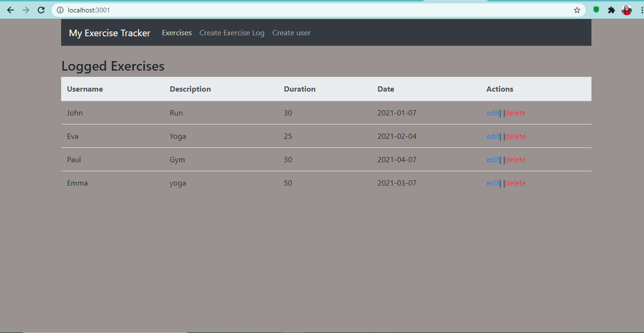Image resolution: width=644 pixels, height=333 pixels.
Task: Click the username cell Emma
Action: pos(77,183)
